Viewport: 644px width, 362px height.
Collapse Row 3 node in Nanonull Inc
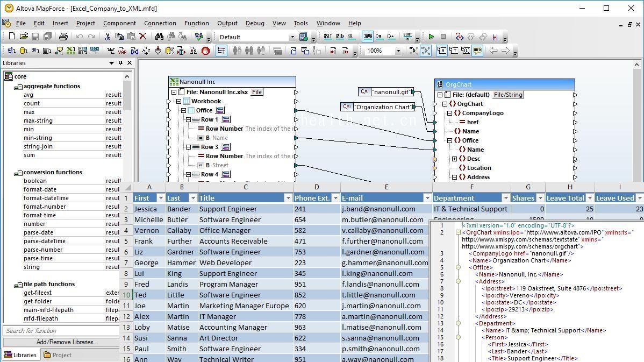(x=189, y=147)
